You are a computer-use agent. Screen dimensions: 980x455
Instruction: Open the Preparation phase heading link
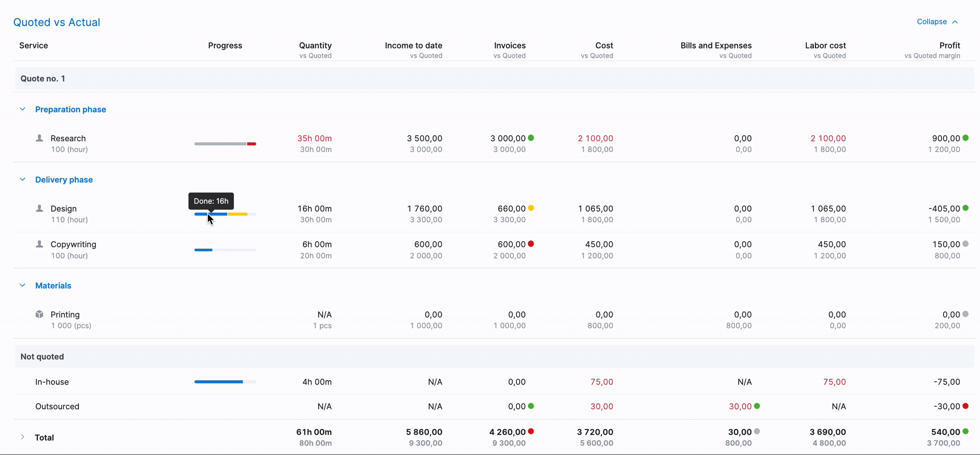pos(70,110)
